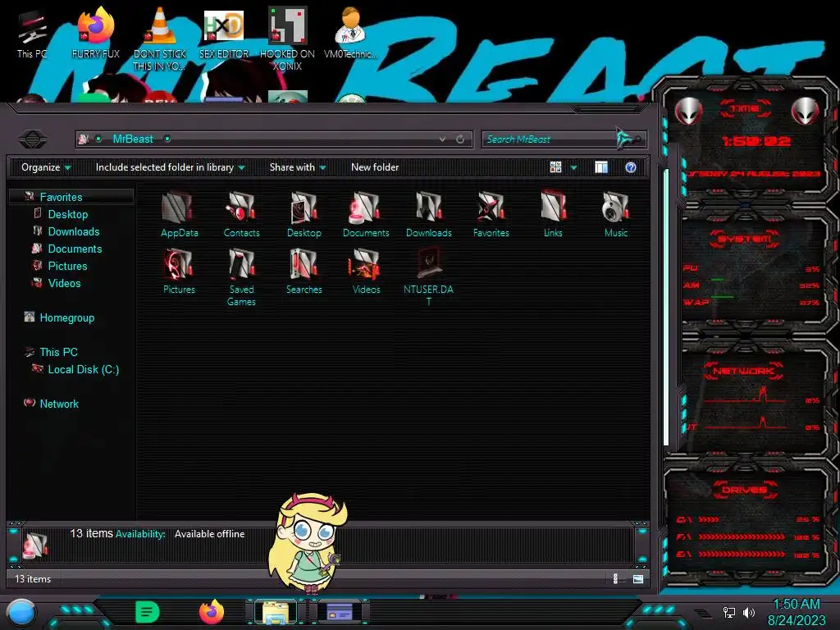Expand Include selected folder in library menu
Image resolution: width=840 pixels, height=630 pixels.
(x=171, y=167)
